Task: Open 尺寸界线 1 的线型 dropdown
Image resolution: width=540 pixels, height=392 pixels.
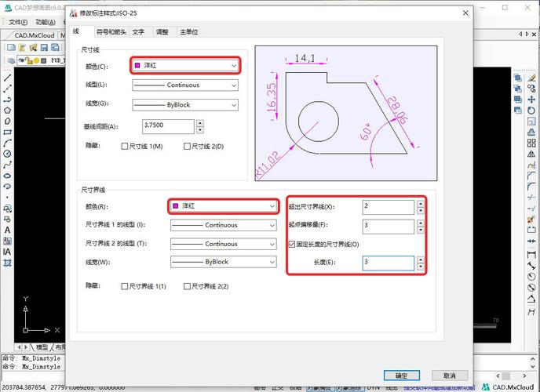Action: (224, 225)
